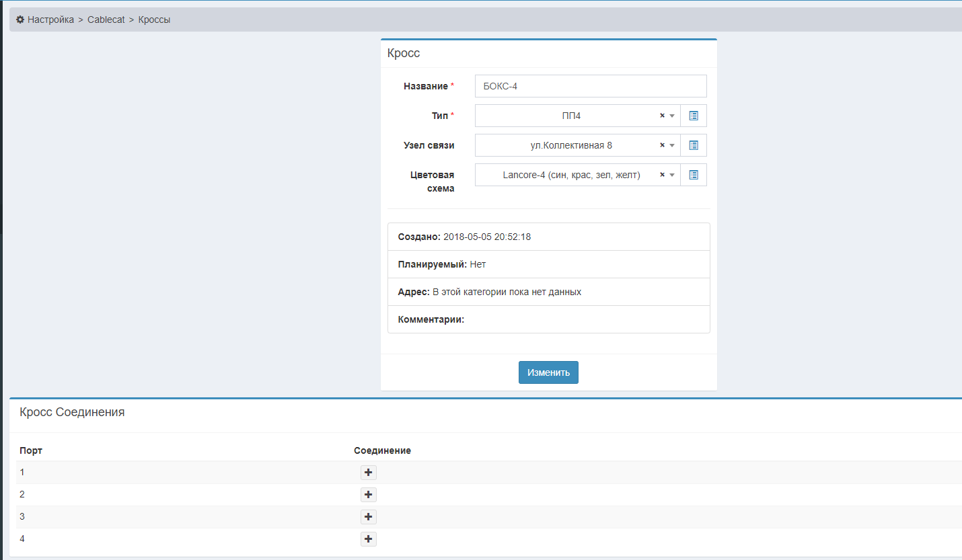Add connection for port 2
This screenshot has width=962, height=560.
click(368, 495)
